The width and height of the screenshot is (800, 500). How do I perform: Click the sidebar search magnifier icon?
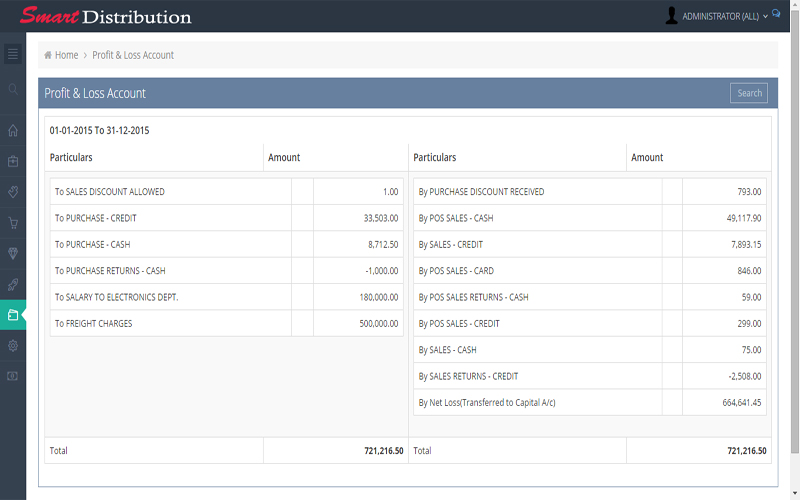click(13, 90)
